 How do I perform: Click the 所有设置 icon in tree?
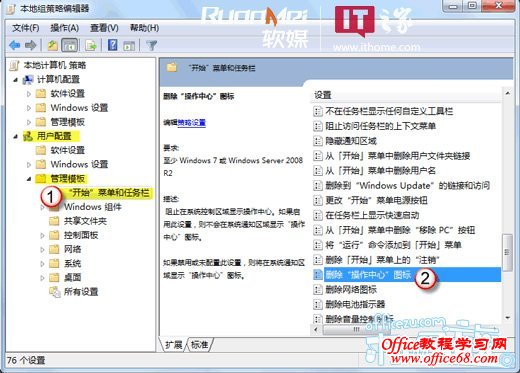(54, 292)
